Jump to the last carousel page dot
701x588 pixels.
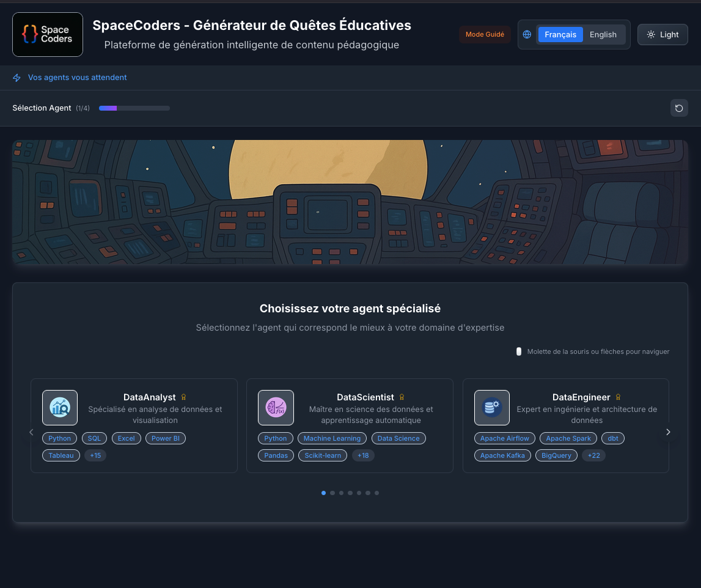pos(377,493)
